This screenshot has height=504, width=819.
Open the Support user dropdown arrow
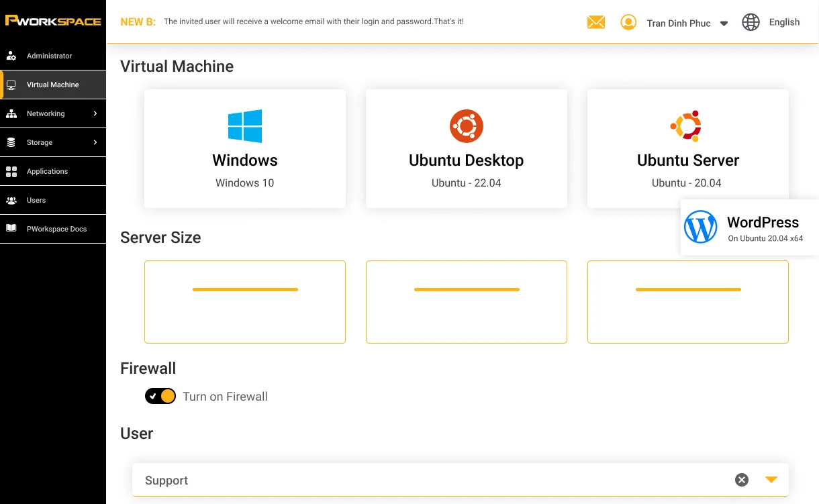click(771, 480)
